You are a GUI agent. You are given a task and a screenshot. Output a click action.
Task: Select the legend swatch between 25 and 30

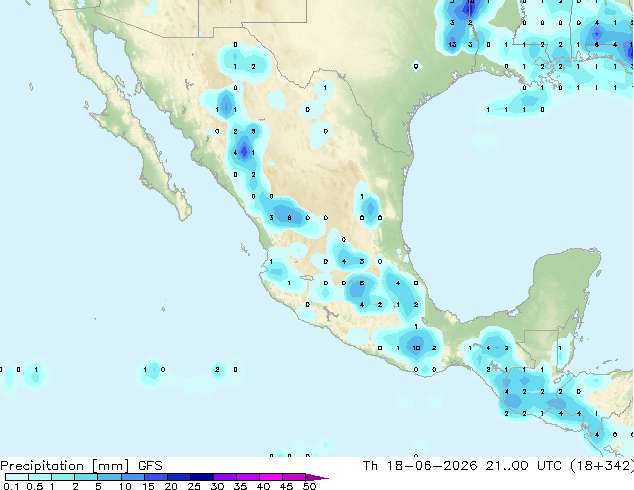click(x=201, y=477)
